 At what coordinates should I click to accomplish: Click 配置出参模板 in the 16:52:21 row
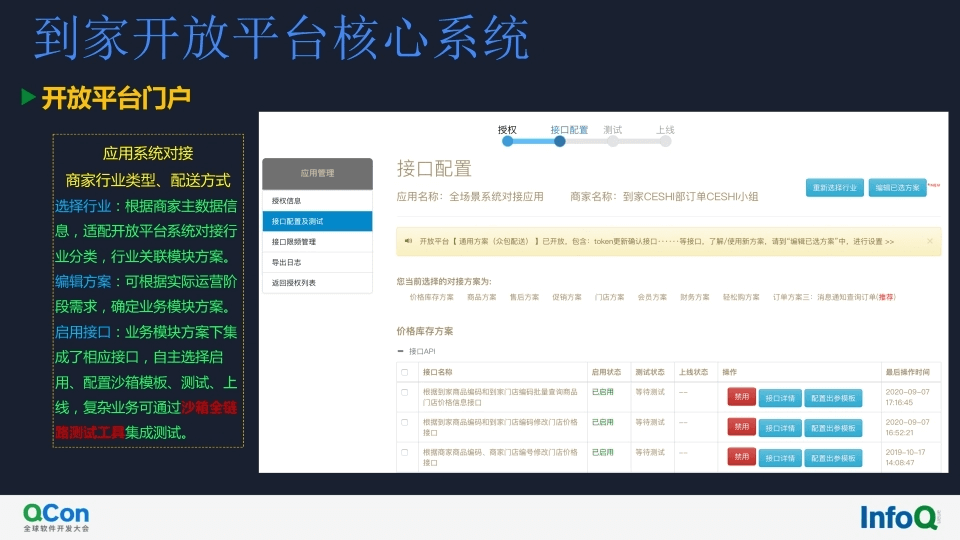pos(833,428)
